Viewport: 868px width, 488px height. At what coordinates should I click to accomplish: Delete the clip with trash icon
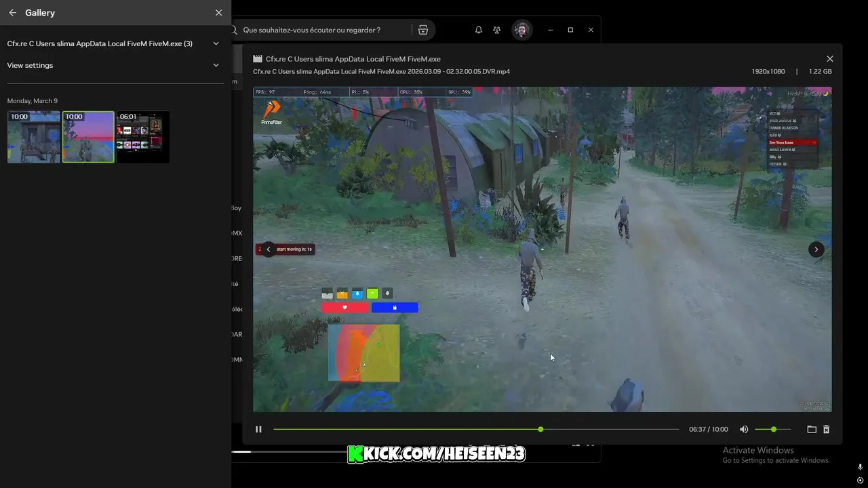point(827,429)
